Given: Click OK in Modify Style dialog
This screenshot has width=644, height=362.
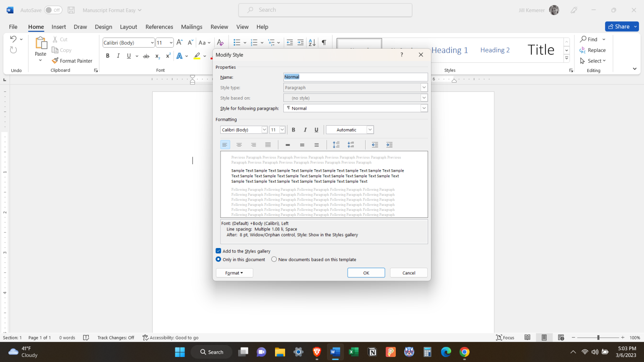Looking at the screenshot, I should (366, 273).
